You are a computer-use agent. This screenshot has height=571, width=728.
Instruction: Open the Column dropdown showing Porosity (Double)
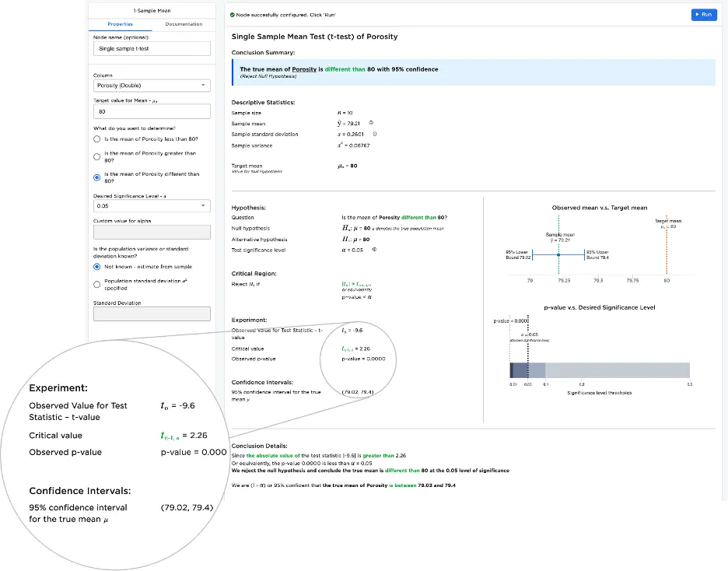(x=152, y=86)
